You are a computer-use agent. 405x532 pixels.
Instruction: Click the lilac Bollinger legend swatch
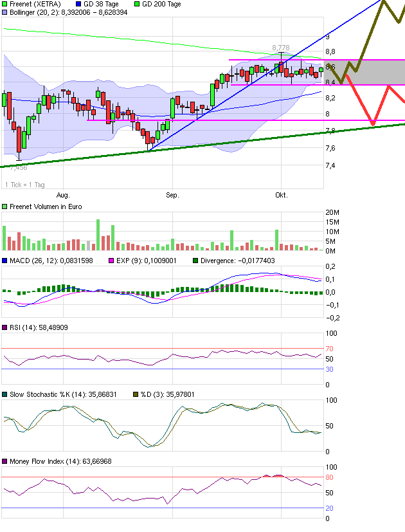coord(4,12)
